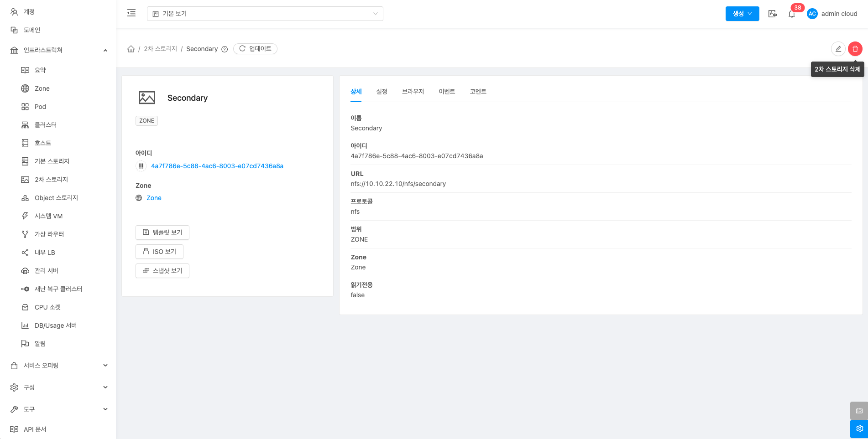
Task: Click the red delete secondary storage icon
Action: coord(855,49)
